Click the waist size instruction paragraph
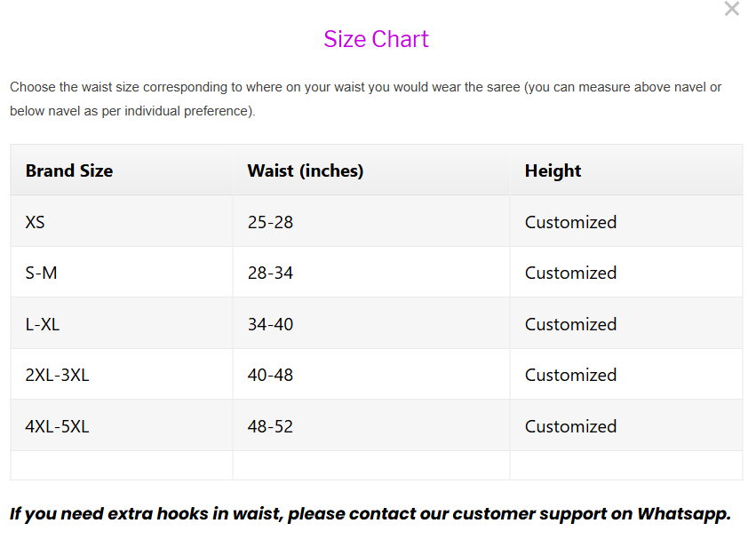The height and width of the screenshot is (539, 756). [x=365, y=99]
